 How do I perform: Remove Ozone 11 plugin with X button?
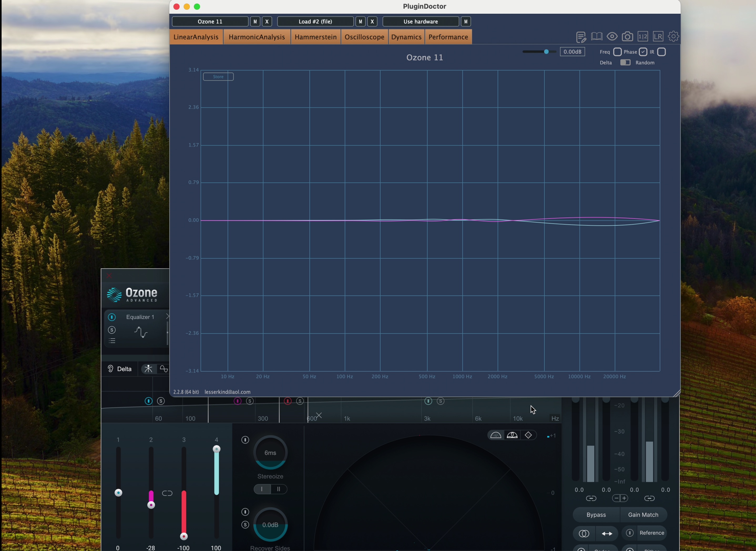click(x=267, y=21)
